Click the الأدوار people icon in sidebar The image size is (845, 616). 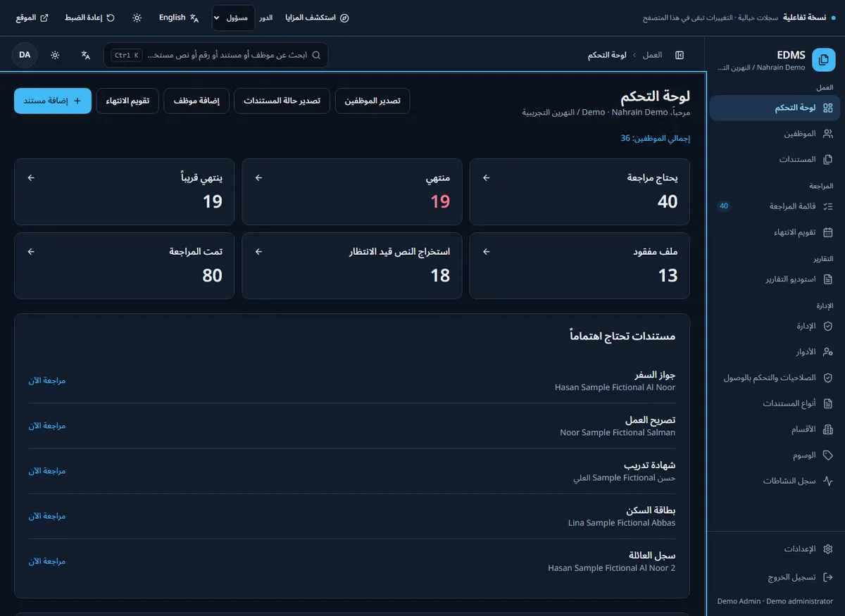828,351
